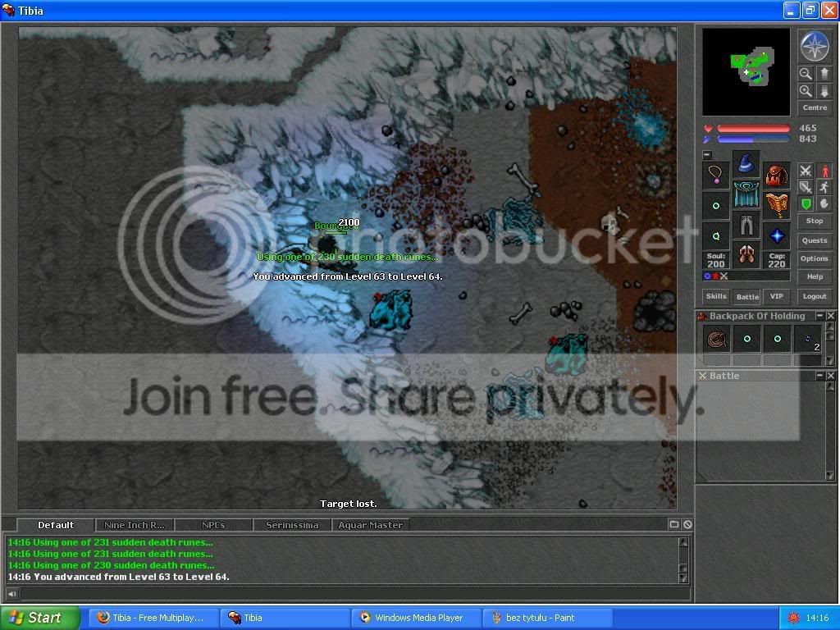Click the second item in Backpack Of Holding
Screen dimensions: 840x630
746,339
